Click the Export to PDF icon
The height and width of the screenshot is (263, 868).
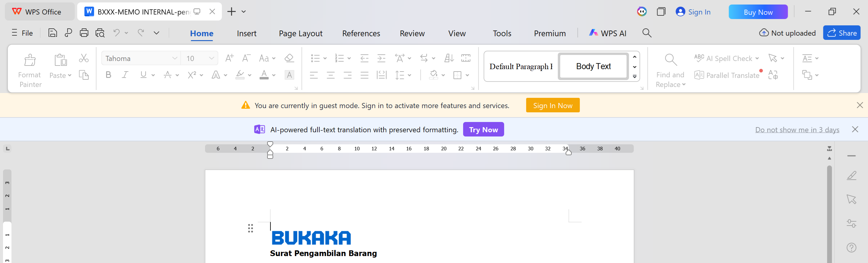pyautogui.click(x=68, y=33)
